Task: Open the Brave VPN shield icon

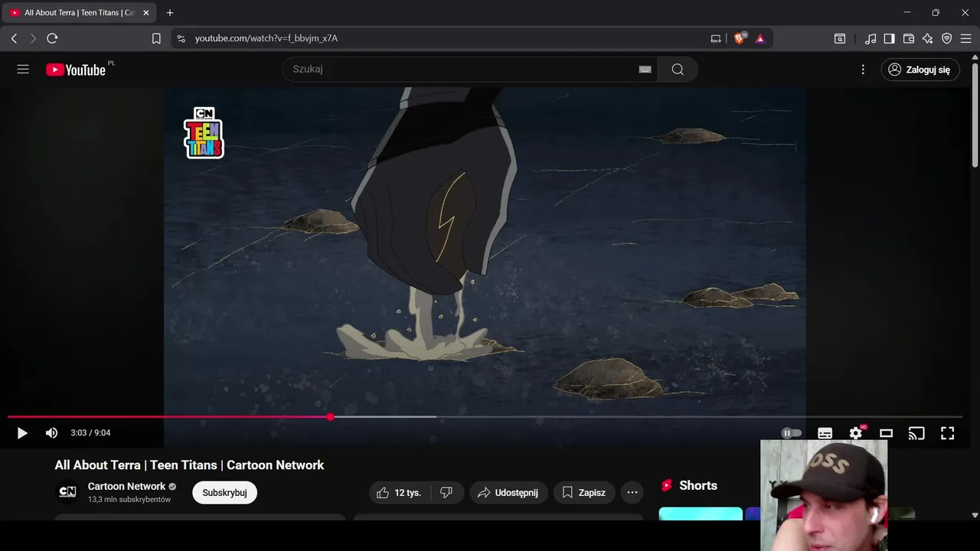Action: pos(947,38)
